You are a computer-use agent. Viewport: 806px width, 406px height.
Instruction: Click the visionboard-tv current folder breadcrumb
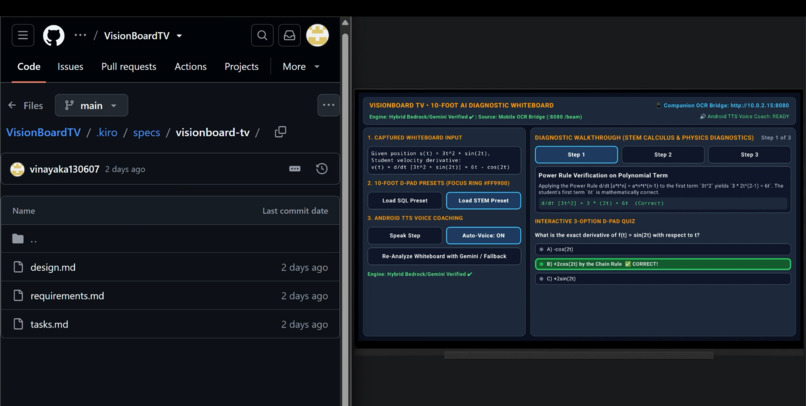coord(213,133)
